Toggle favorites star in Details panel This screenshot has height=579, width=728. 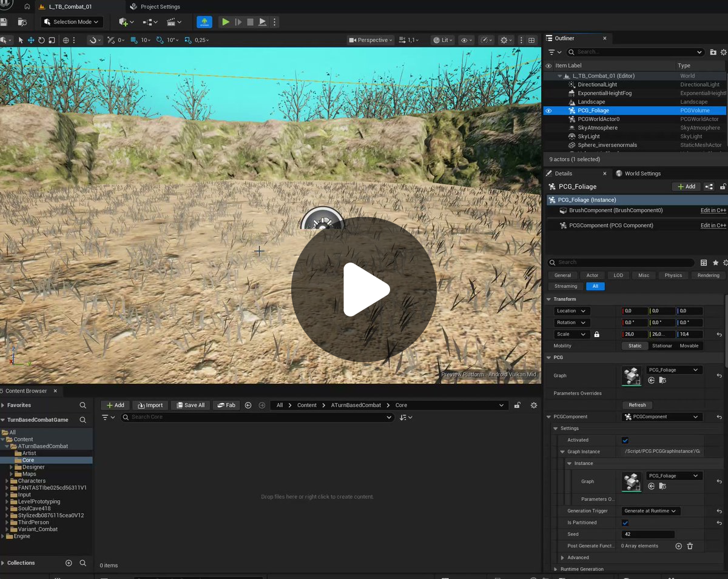click(716, 263)
